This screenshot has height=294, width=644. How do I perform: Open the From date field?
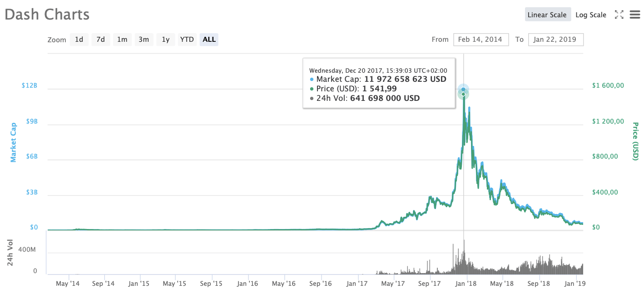481,40
